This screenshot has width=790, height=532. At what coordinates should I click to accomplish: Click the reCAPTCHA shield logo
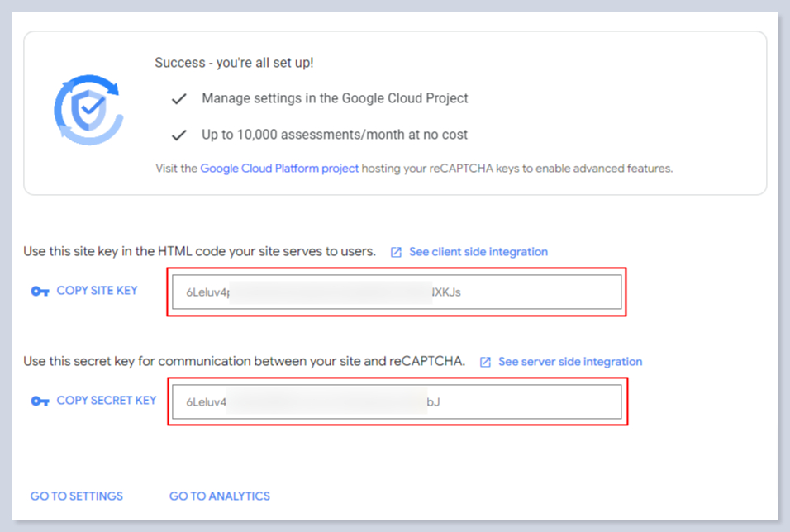pyautogui.click(x=88, y=109)
